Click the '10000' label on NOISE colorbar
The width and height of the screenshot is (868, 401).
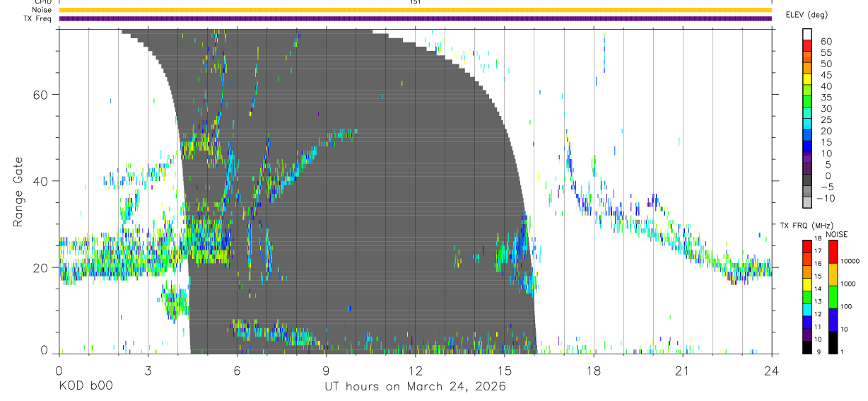pos(850,262)
